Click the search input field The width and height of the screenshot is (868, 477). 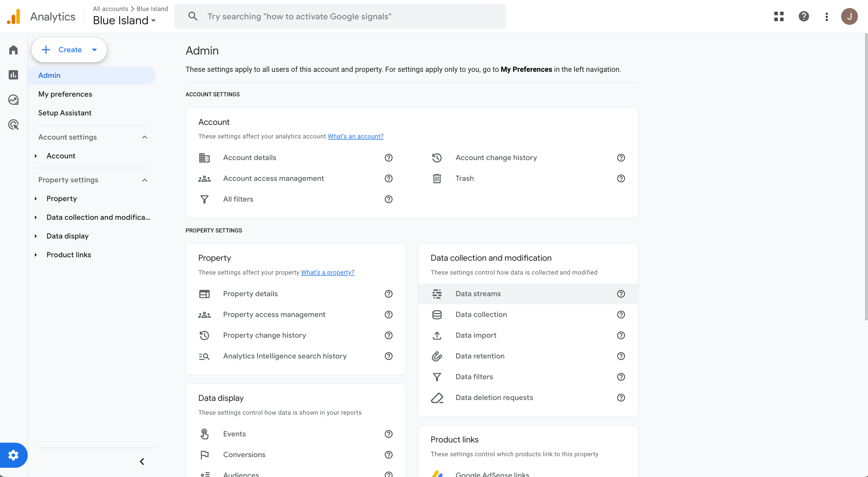(340, 16)
